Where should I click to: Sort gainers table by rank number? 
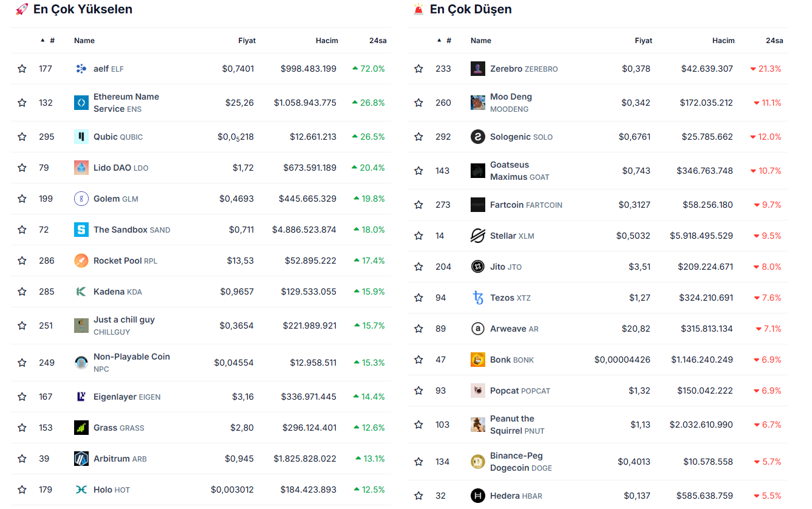(x=52, y=41)
